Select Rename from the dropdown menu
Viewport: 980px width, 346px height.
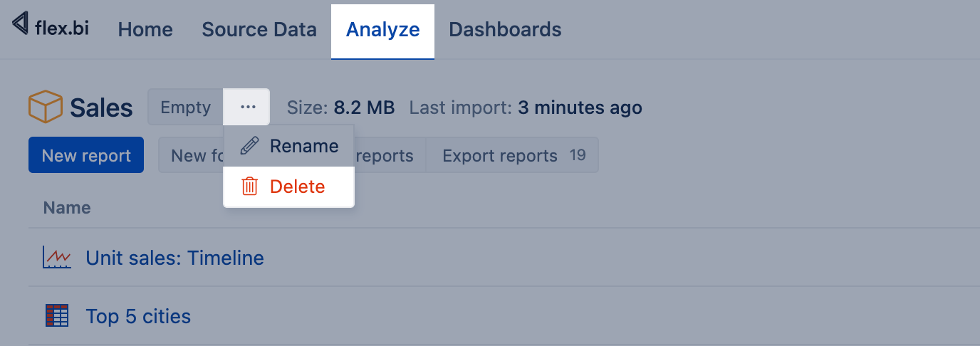303,146
